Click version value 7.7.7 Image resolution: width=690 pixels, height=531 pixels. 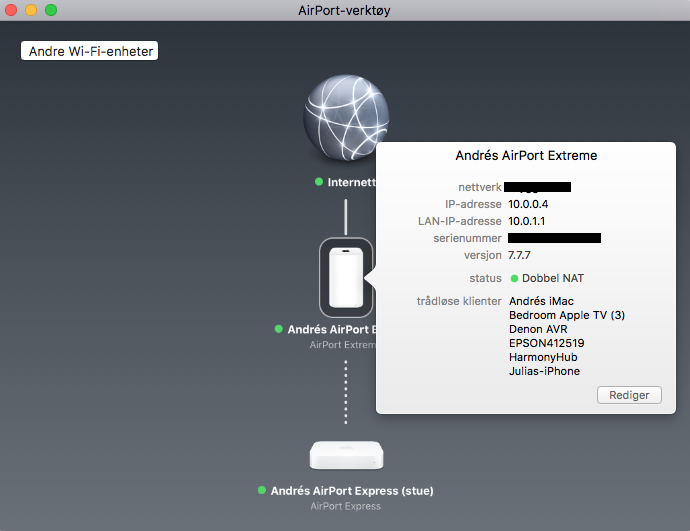(x=519, y=255)
